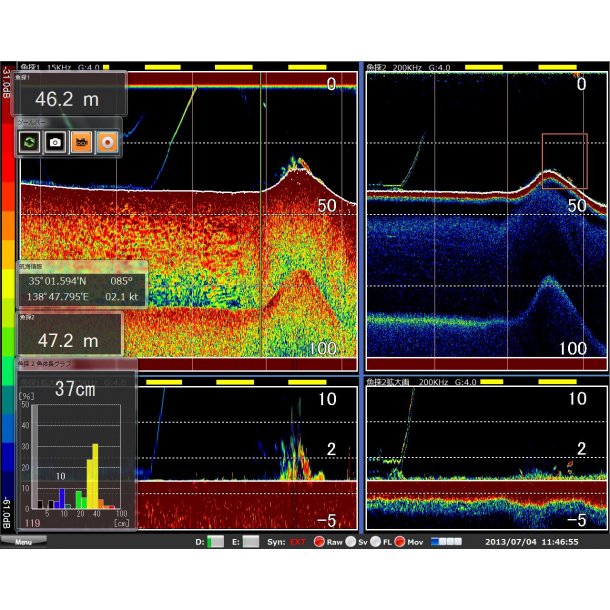This screenshot has height=610, width=610.
Task: Click the D: drive indicator box
Action: point(216,542)
